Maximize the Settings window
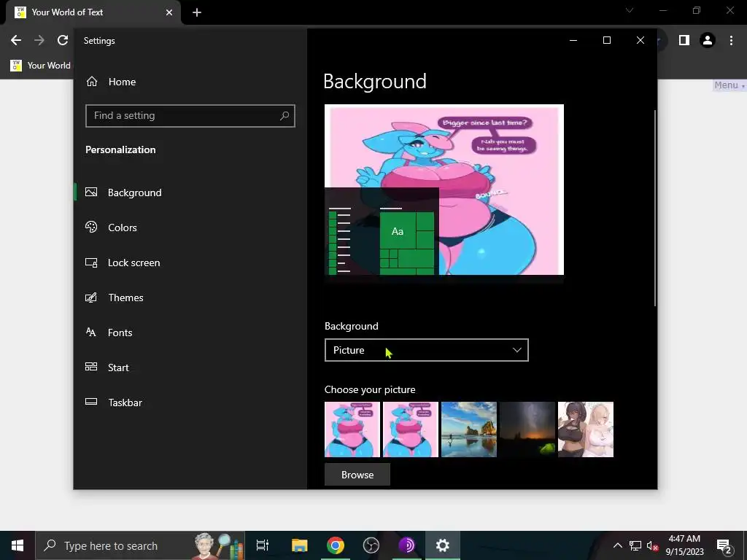 [x=607, y=41]
